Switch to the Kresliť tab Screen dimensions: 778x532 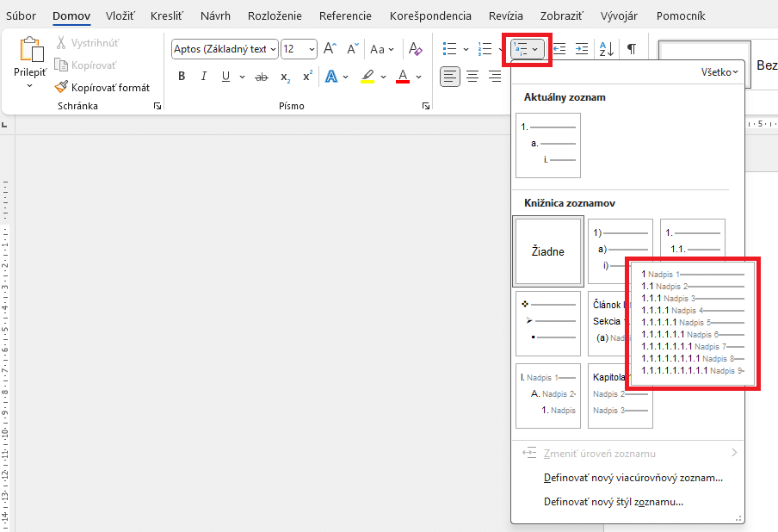[x=167, y=15]
